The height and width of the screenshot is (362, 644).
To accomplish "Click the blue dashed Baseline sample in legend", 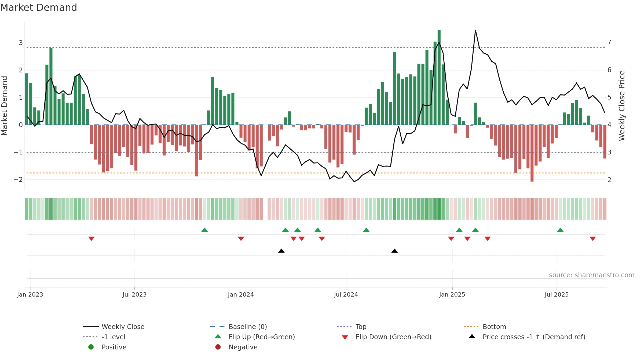I will click(x=217, y=327).
